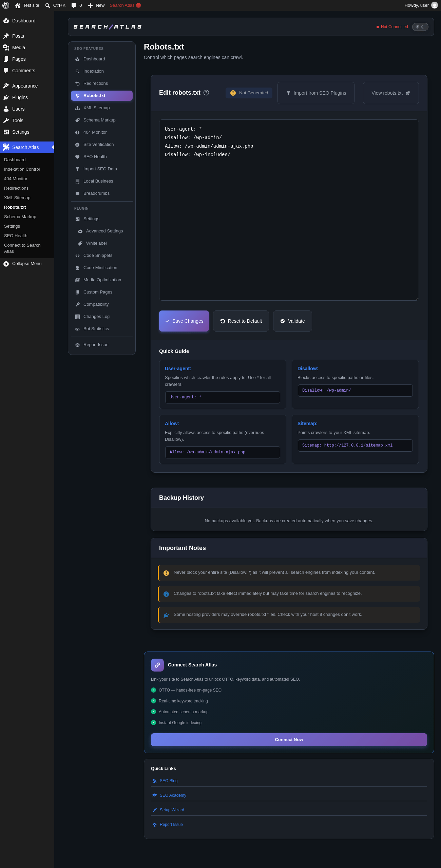
Task: Click Reset to Default button
Action: pos(241,321)
